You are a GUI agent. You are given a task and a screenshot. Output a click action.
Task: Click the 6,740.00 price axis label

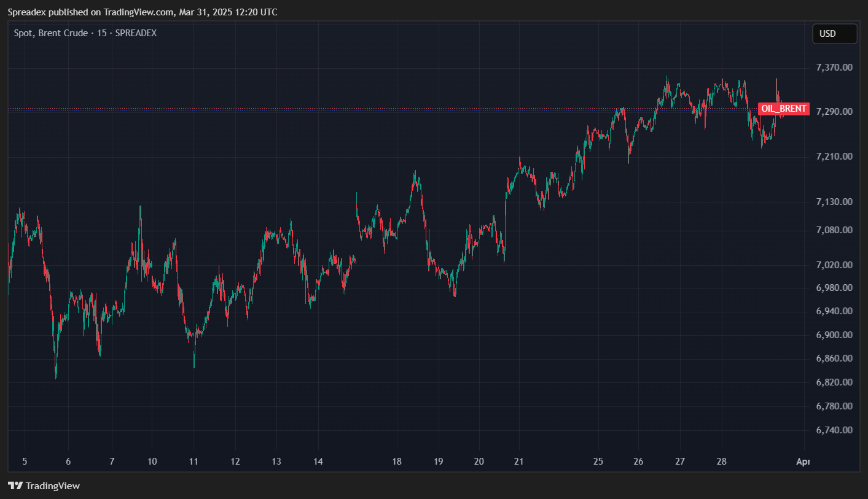click(834, 430)
